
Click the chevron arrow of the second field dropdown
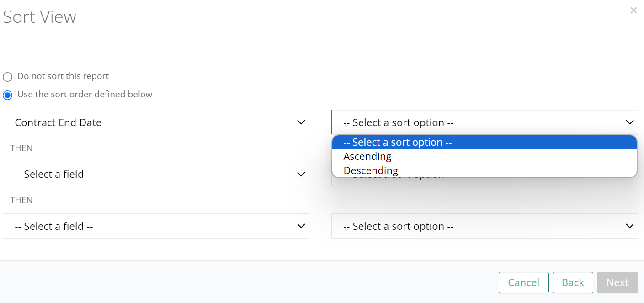pyautogui.click(x=301, y=174)
